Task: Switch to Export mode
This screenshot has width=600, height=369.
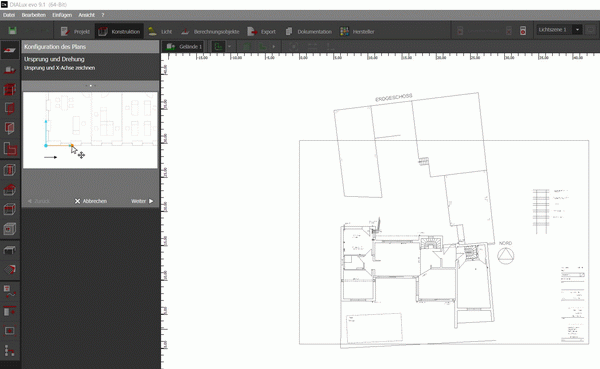Action: coord(262,31)
